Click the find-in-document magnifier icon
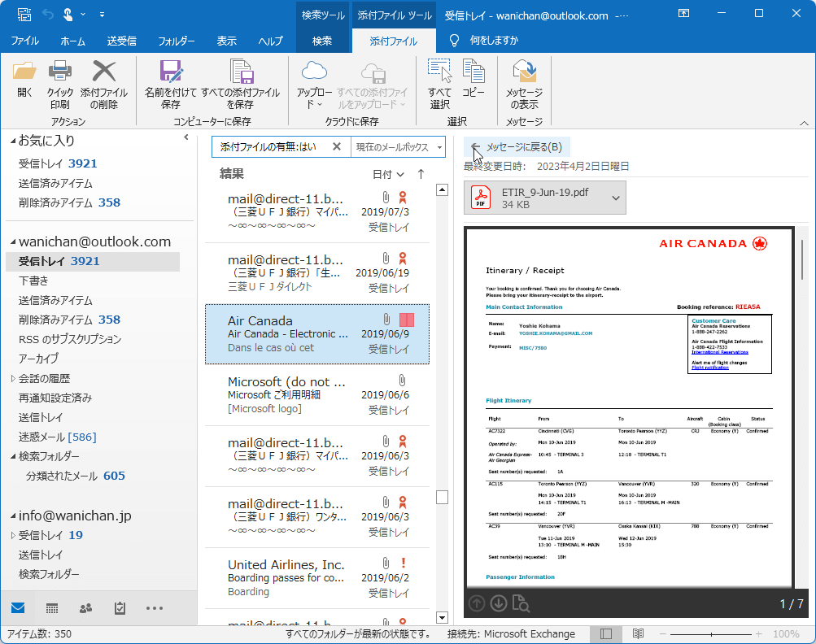This screenshot has height=644, width=816. point(521,603)
